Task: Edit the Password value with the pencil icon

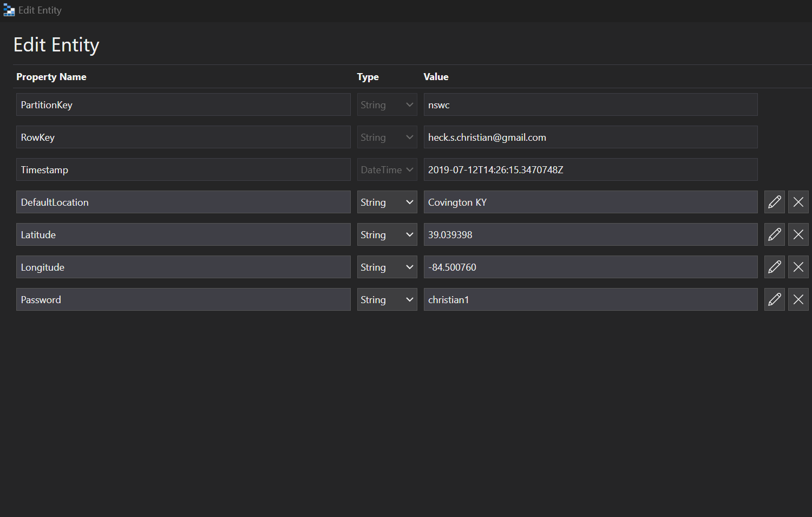Action: [775, 299]
